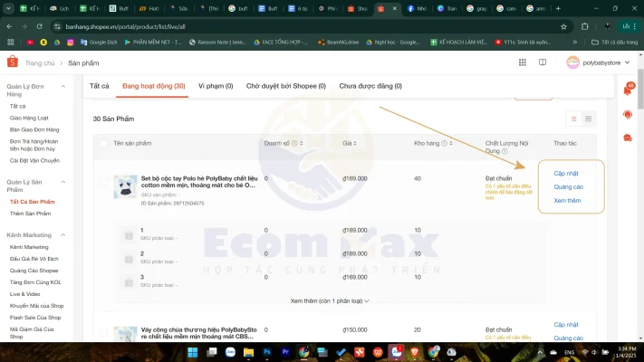Open the polybabystore account dropdown
The height and width of the screenshot is (362, 644).
[x=598, y=62]
